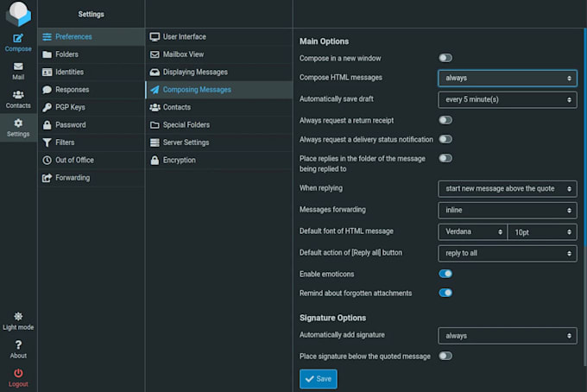Click the Roundcube logo icon
The width and height of the screenshot is (587, 392).
pyautogui.click(x=18, y=14)
